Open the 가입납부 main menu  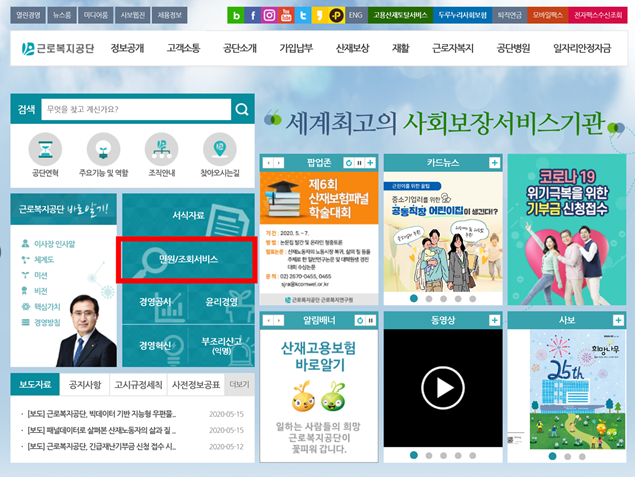tap(296, 48)
